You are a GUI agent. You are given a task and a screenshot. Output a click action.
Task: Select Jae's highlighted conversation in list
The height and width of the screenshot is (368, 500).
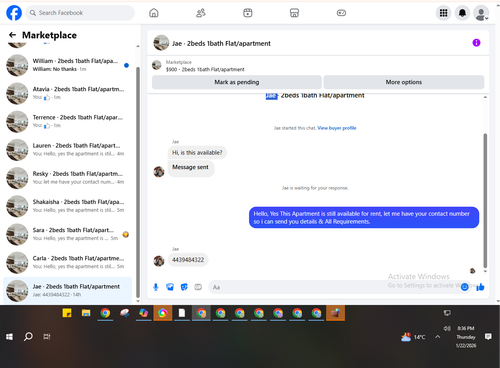(67, 290)
